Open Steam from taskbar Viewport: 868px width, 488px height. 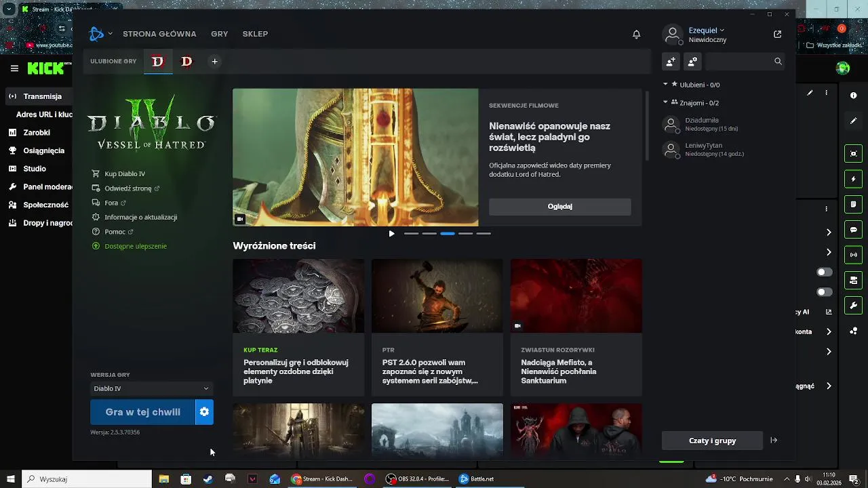(208, 479)
